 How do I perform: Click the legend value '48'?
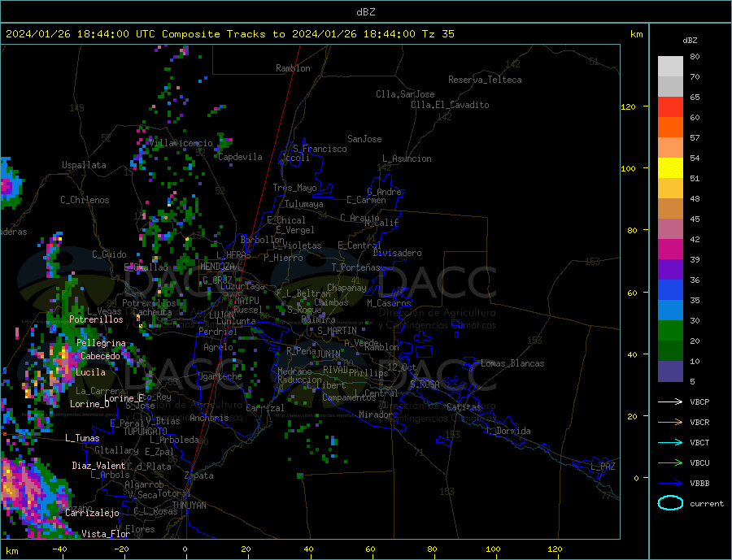(x=695, y=199)
